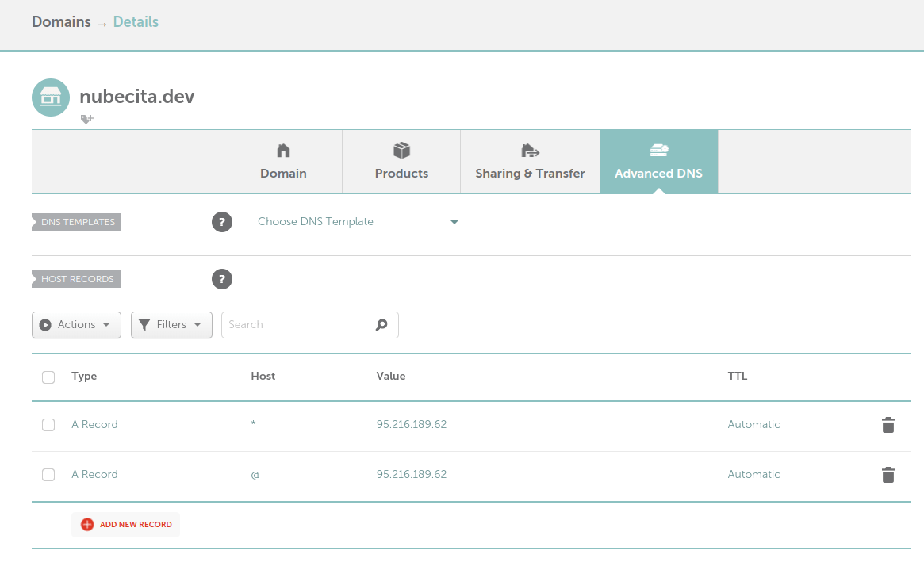924x566 pixels.
Task: Click the Type column header
Action: point(84,376)
